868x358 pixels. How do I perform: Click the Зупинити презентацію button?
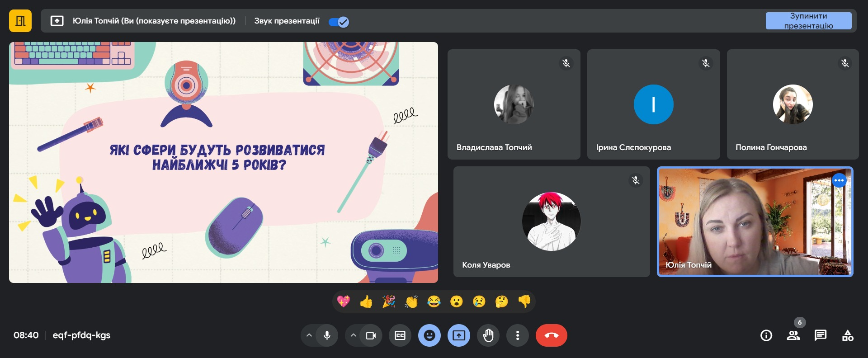808,21
